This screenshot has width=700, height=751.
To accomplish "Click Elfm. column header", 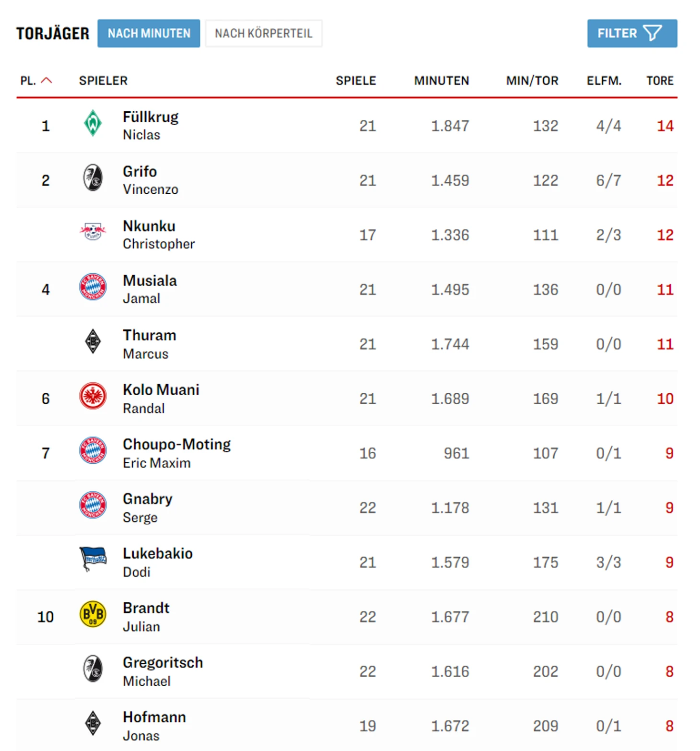I will pyautogui.click(x=604, y=81).
